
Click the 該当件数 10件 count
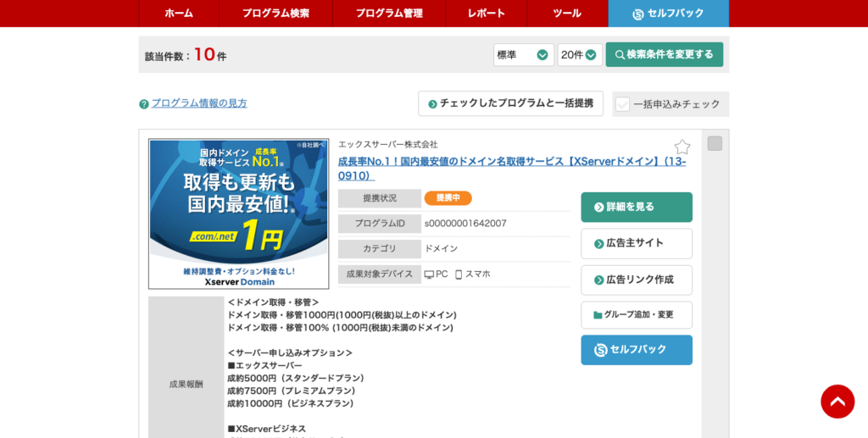pos(186,55)
